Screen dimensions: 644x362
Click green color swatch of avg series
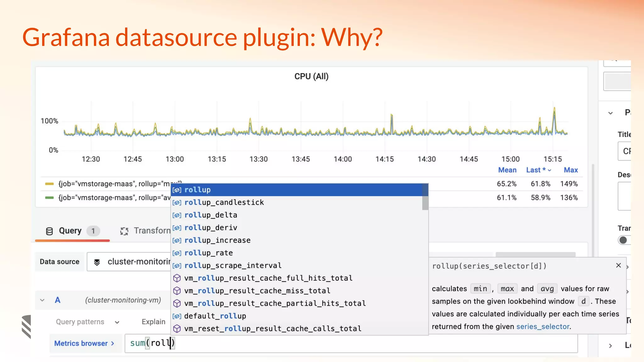(49, 198)
